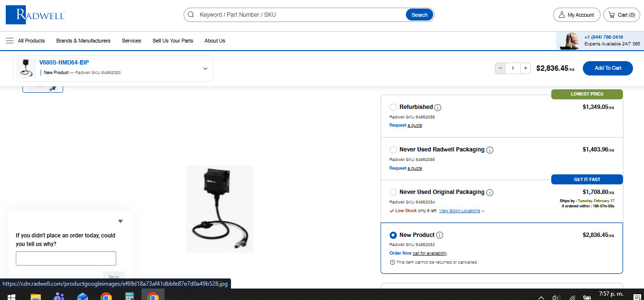Expand the product condition dropdown chevron

(x=205, y=68)
